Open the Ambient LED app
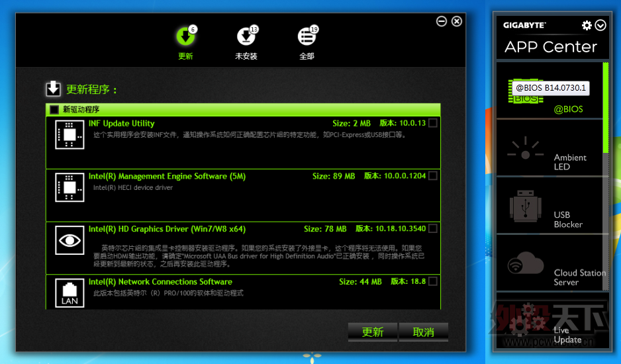The image size is (621, 364). point(549,148)
